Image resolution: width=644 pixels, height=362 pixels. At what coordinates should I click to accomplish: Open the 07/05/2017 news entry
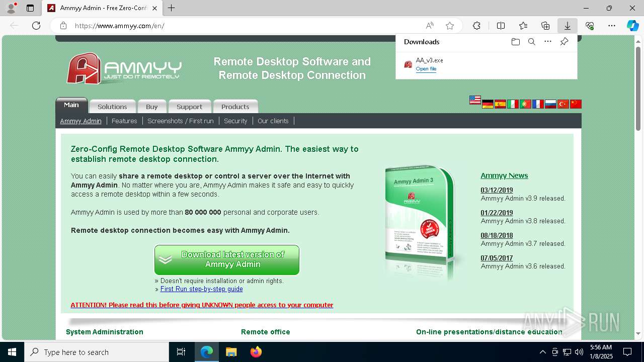coord(497,258)
